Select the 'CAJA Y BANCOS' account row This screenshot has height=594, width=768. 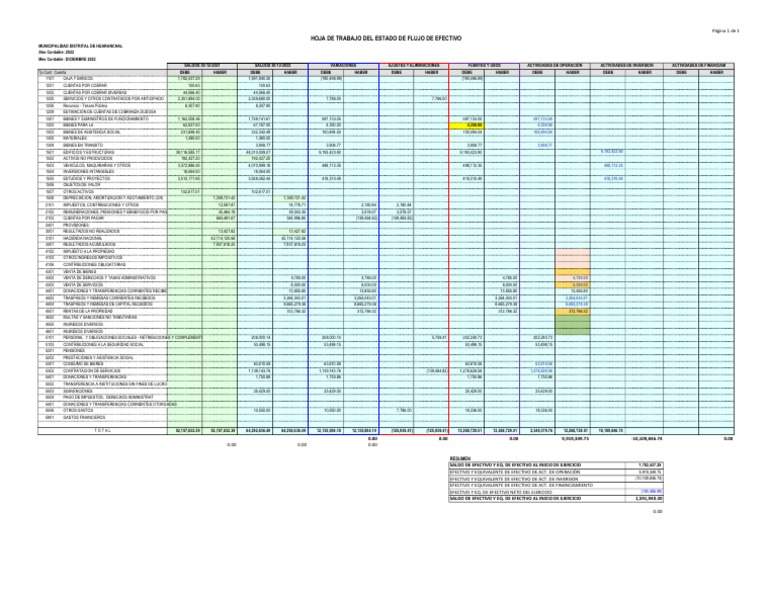point(386,78)
